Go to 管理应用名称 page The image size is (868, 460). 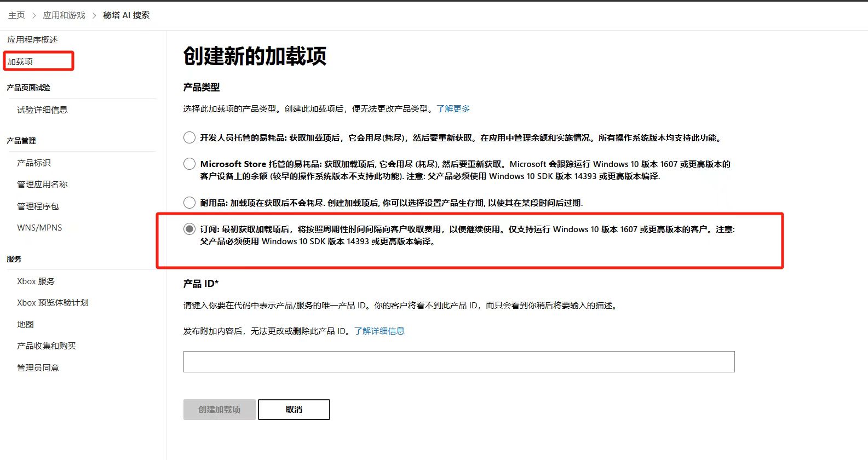[x=42, y=185]
